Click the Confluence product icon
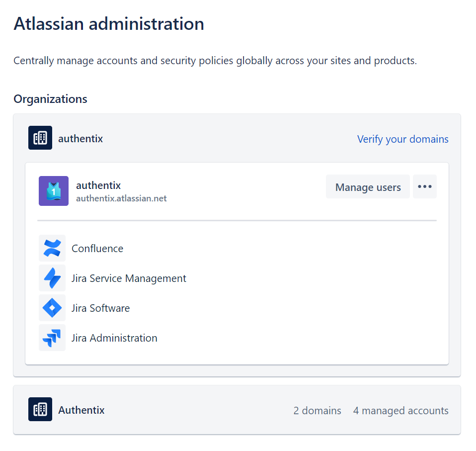The image size is (476, 451). pos(52,248)
